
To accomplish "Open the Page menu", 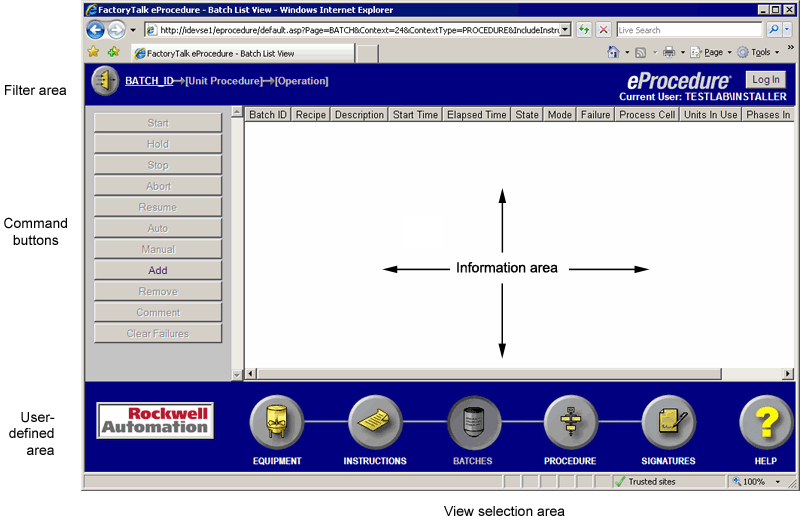I will (711, 52).
